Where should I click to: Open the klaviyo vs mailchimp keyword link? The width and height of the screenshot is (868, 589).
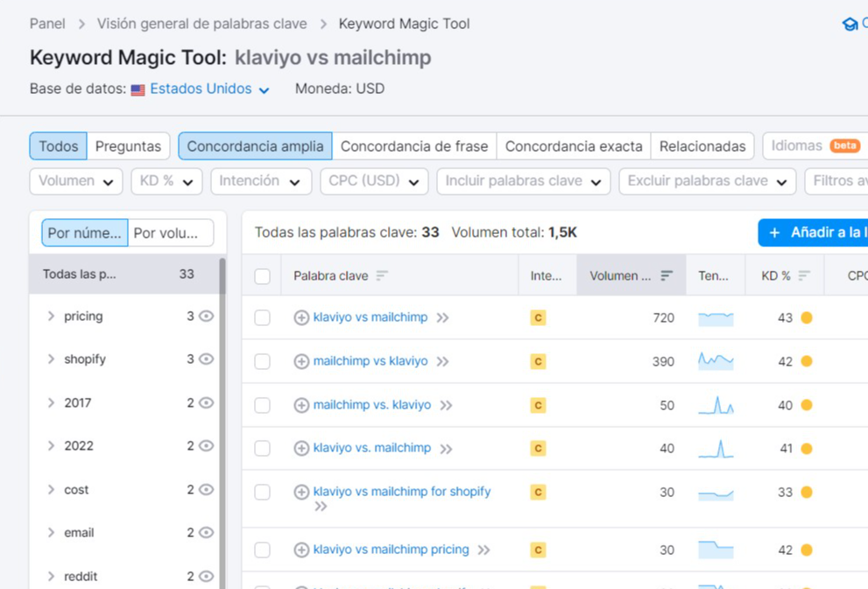point(370,317)
